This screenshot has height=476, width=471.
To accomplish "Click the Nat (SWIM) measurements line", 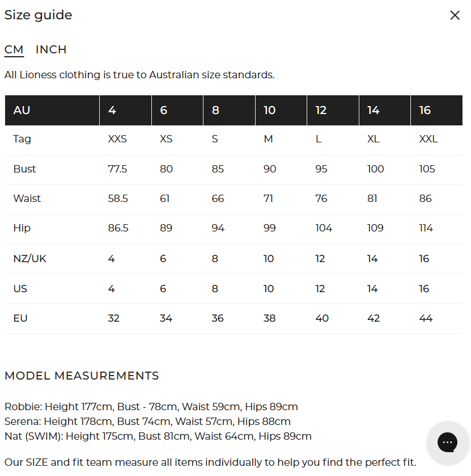I will [x=158, y=436].
